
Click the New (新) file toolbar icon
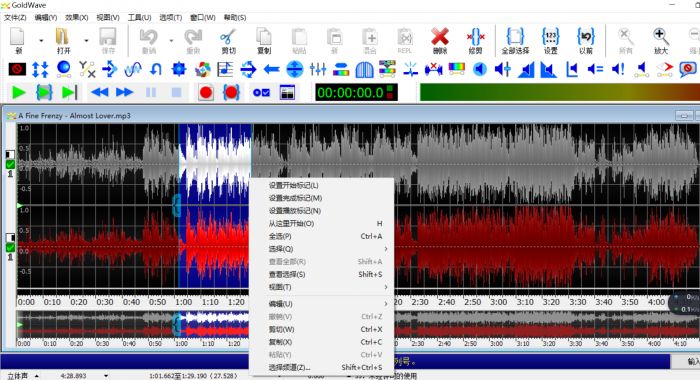[x=17, y=37]
